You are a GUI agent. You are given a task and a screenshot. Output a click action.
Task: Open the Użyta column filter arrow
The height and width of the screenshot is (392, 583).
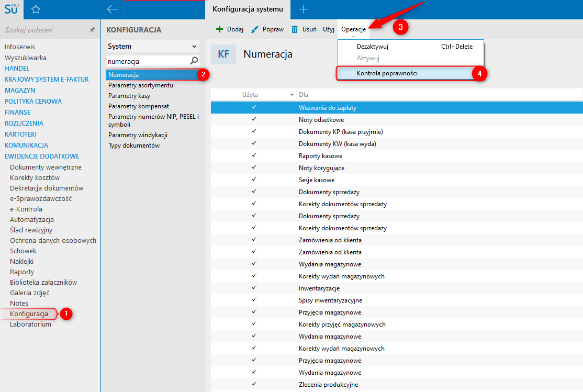292,95
